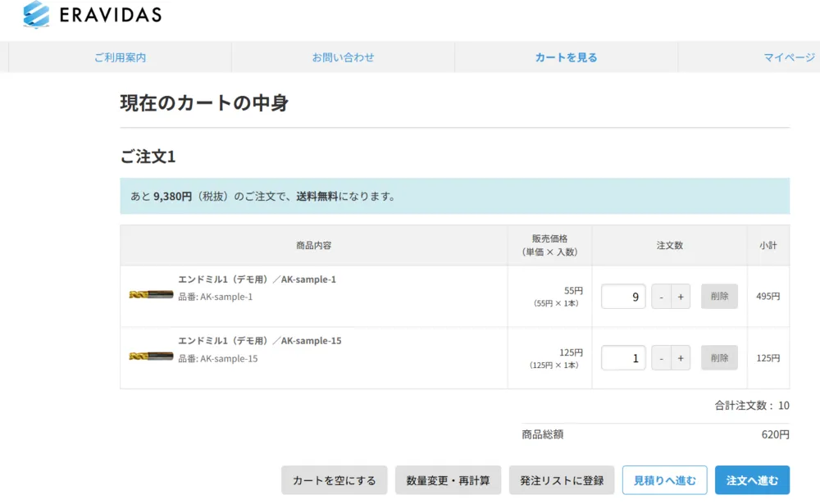Focus quantity field for AK-sample-1

pos(623,297)
